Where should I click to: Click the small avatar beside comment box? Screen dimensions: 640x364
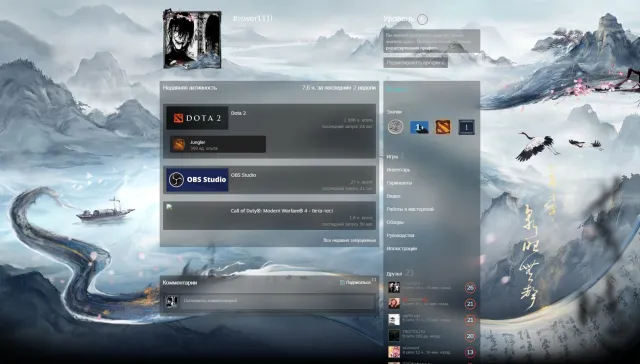coord(172,302)
